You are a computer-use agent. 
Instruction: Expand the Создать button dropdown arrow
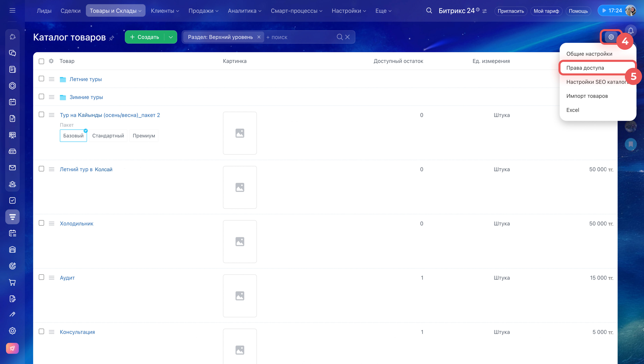pyautogui.click(x=171, y=37)
